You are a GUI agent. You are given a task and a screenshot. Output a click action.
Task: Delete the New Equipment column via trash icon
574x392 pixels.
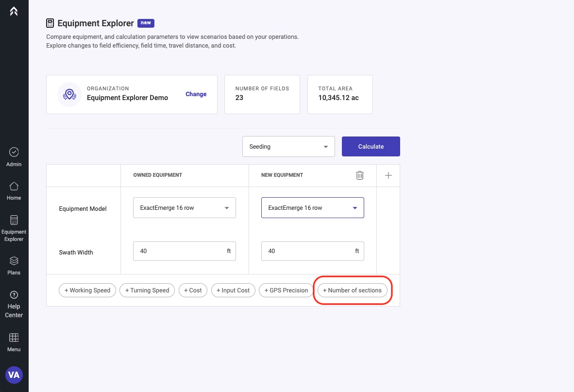click(x=360, y=175)
